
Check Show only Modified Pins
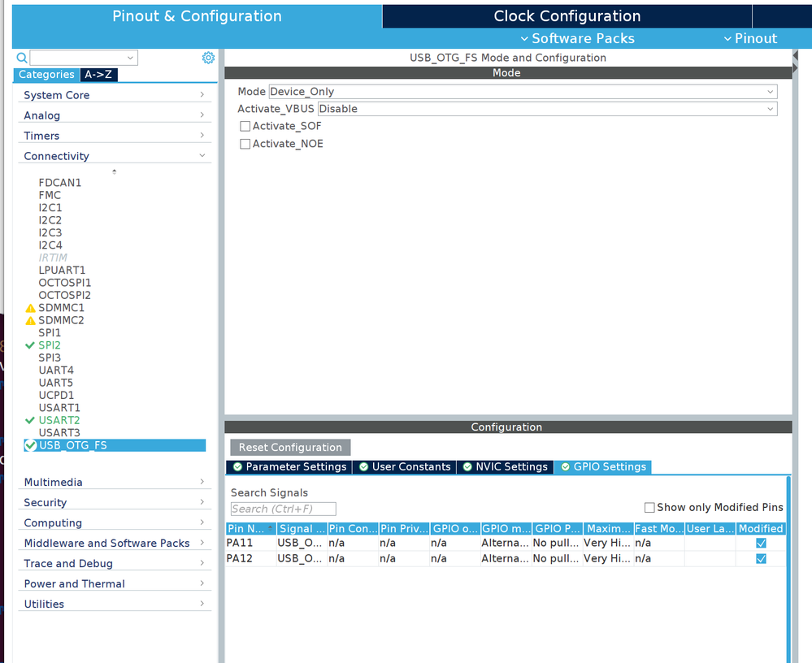pos(649,507)
